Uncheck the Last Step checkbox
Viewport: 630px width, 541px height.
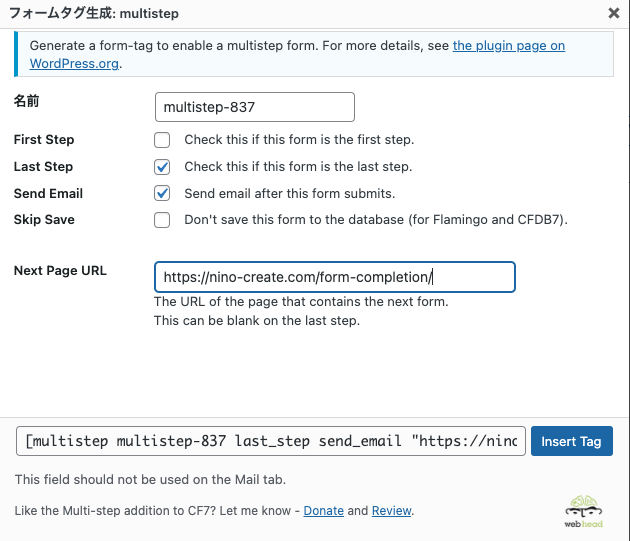point(162,167)
